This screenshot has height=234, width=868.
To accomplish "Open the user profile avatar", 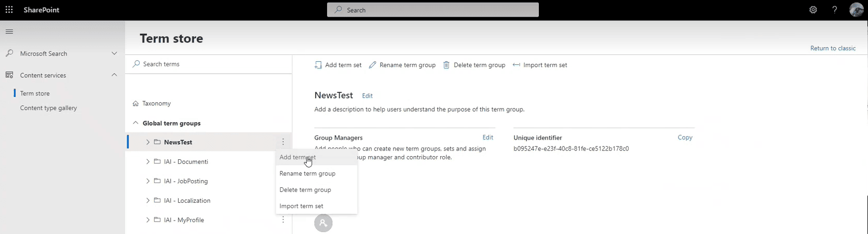I will 856,10.
